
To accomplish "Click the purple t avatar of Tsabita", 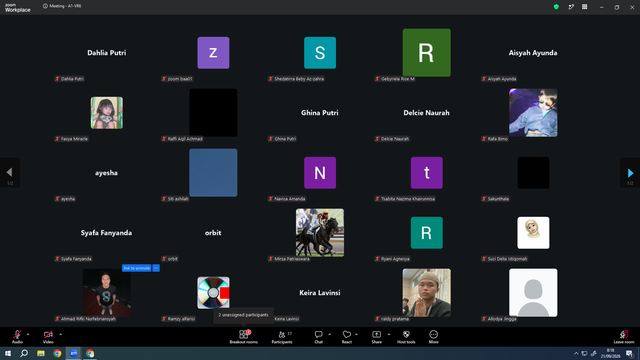I will [x=427, y=173].
